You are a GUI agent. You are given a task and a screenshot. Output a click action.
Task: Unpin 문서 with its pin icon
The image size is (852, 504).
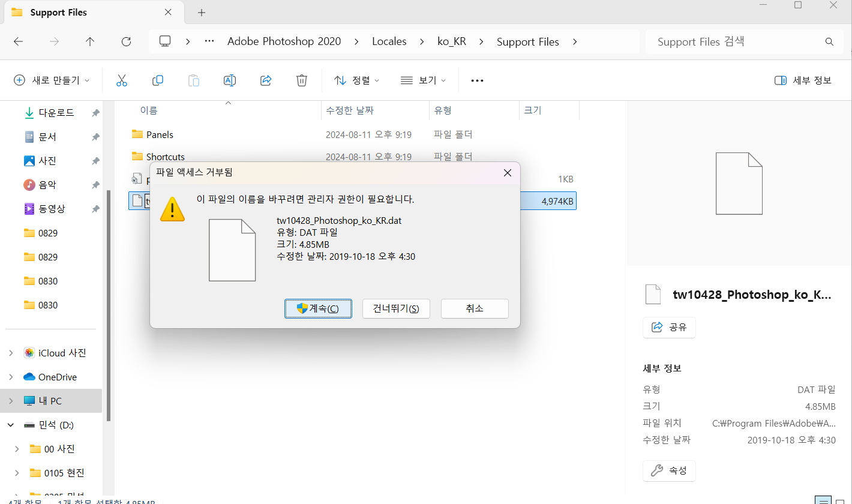tap(95, 137)
